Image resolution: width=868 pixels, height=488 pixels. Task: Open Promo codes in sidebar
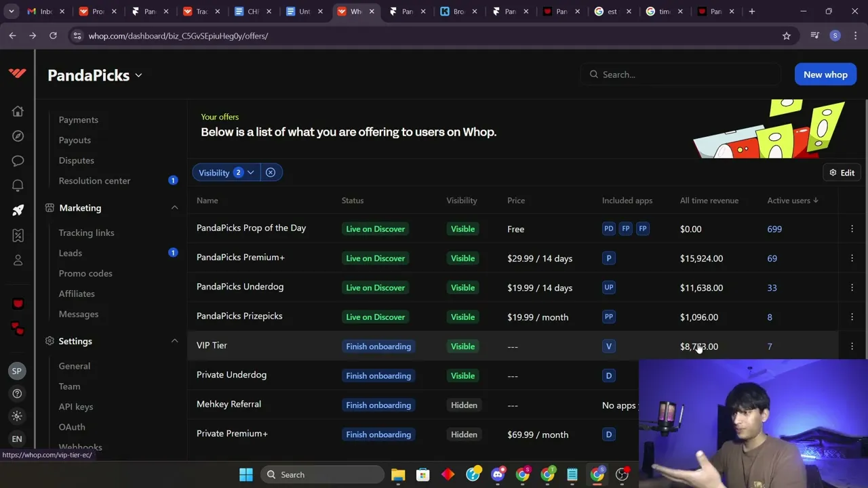[85, 273]
